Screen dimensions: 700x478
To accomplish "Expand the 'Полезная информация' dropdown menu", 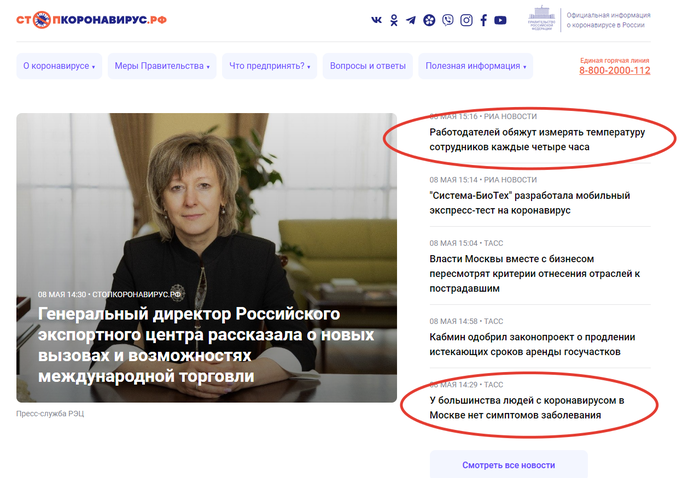I will (475, 66).
